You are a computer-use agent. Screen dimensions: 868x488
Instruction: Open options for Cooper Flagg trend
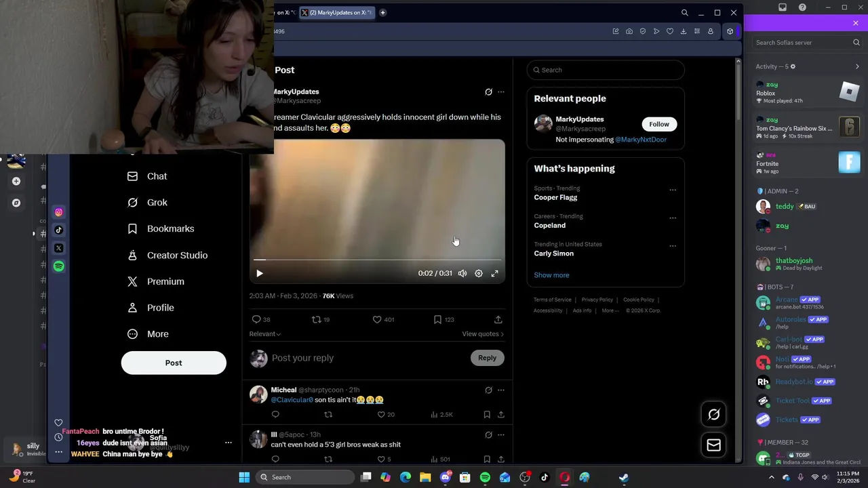point(673,190)
